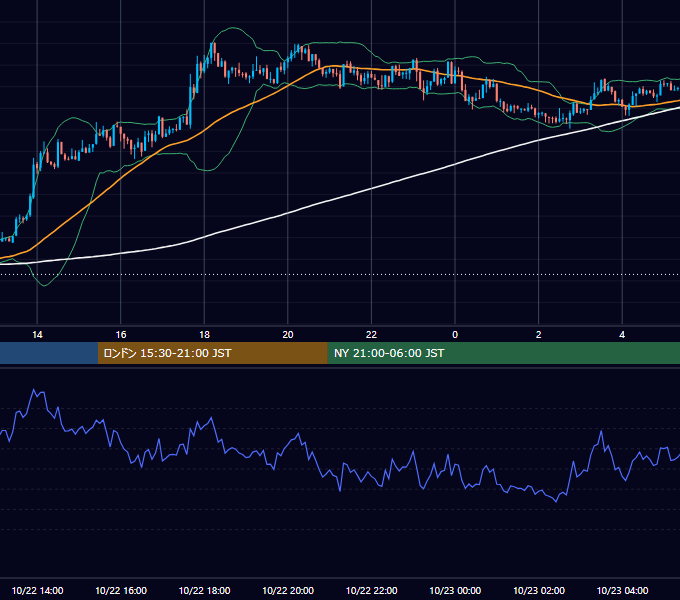680x600 pixels.
Task: Click the 10/22 20:00 date label
Action: click(x=288, y=590)
